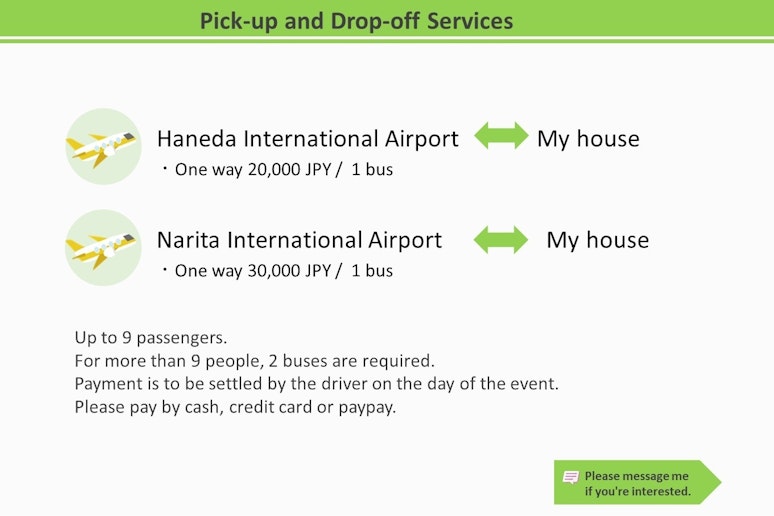774x516 pixels.
Task: Click "1 bus" in the Haneda price line
Action: tap(372, 170)
